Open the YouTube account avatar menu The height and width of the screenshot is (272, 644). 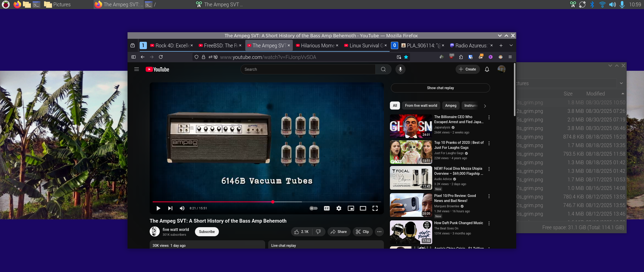pyautogui.click(x=501, y=69)
